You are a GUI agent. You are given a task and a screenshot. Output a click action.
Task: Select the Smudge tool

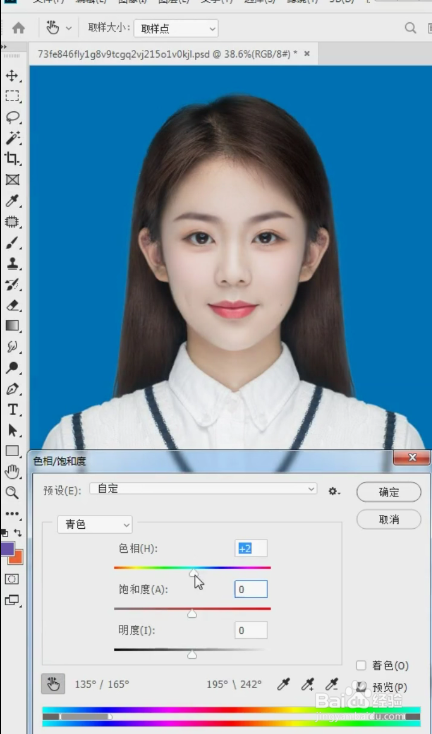pos(12,347)
